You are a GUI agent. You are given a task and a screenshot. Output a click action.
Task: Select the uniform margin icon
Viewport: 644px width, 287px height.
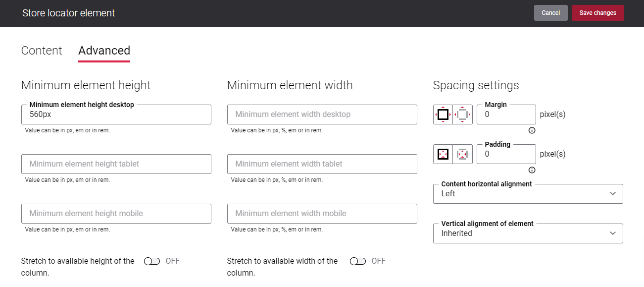tap(443, 115)
